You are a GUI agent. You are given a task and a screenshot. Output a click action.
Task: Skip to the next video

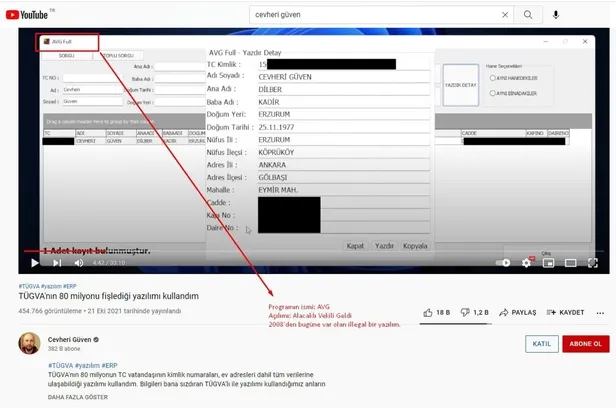click(57, 263)
